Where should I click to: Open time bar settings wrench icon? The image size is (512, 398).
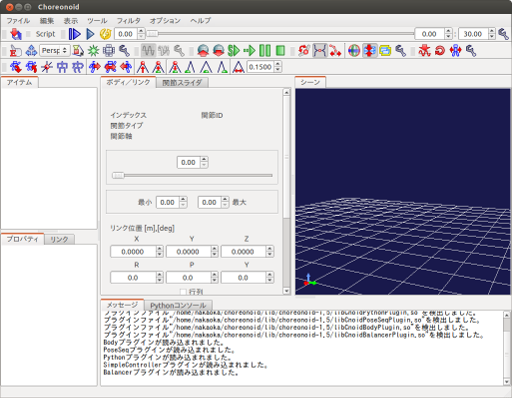(x=503, y=34)
